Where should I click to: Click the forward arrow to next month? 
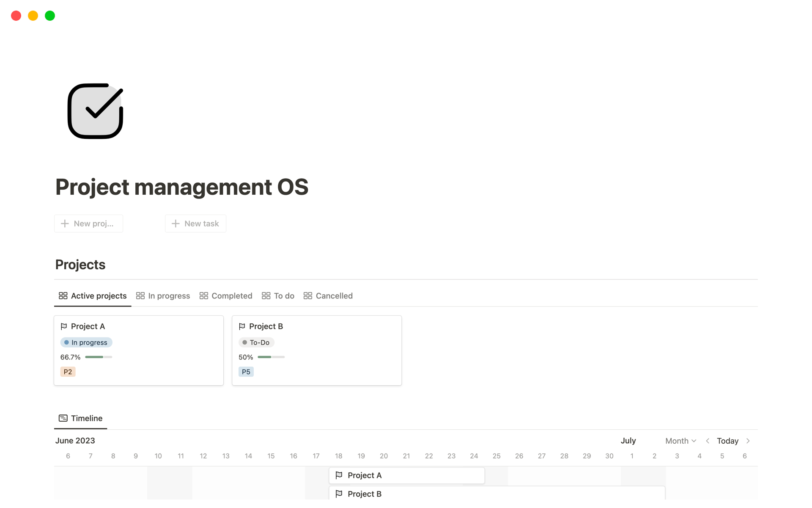[748, 440]
